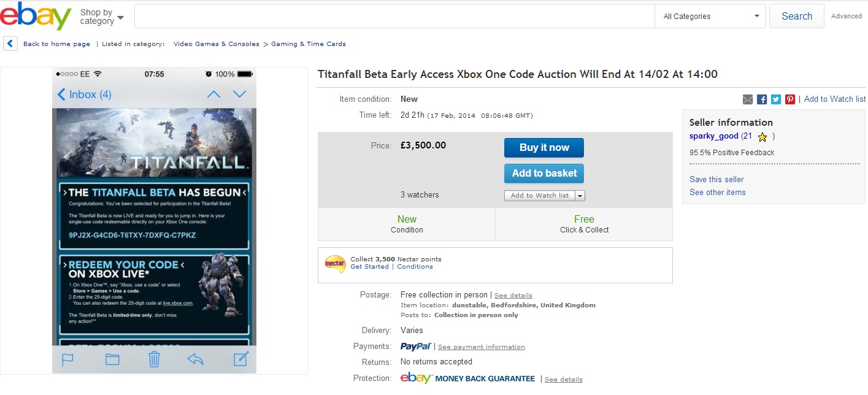
Task: Open the Titanfall email listing image
Action: tap(154, 221)
